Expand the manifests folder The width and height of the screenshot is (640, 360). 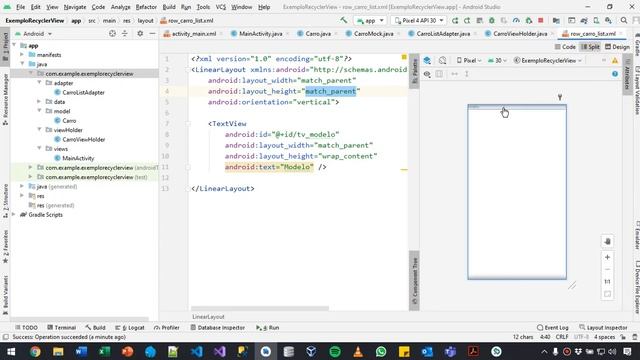(x=22, y=55)
